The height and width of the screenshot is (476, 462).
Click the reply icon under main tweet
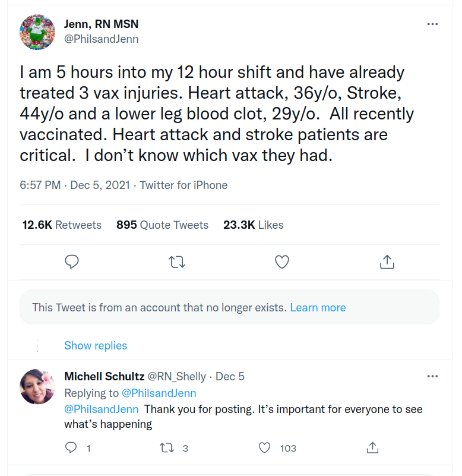72,262
